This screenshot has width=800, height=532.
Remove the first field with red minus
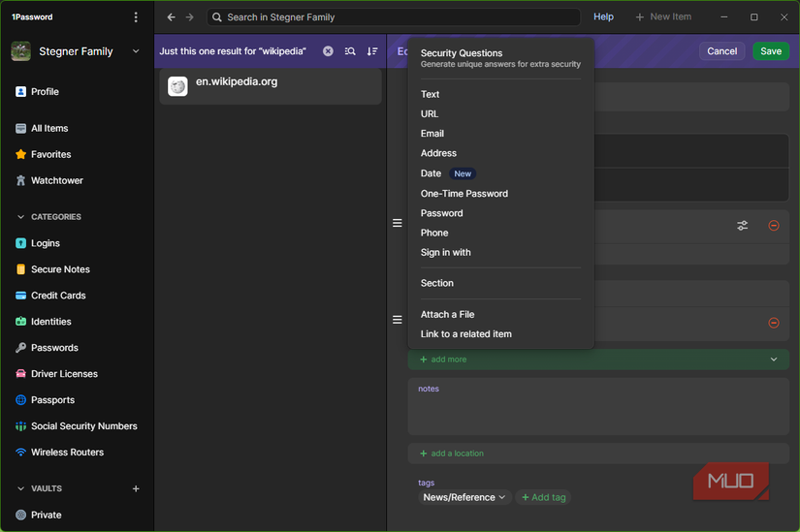773,226
